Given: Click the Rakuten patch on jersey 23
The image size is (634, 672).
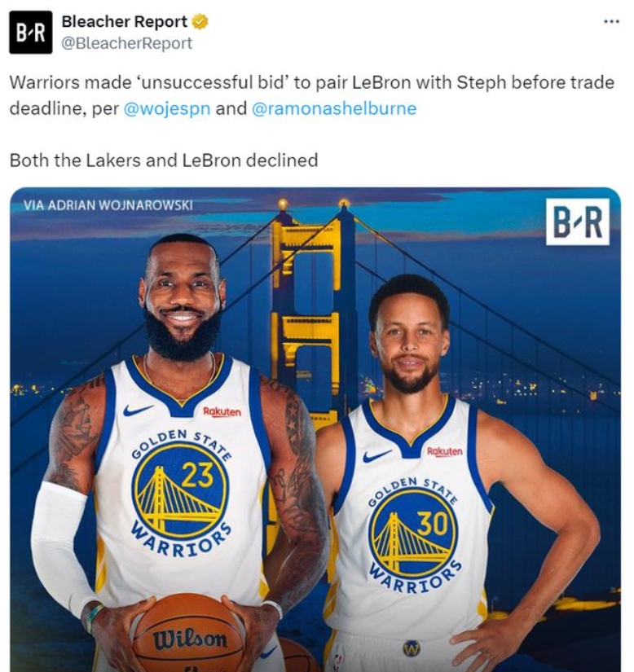Looking at the screenshot, I should pos(222,412).
